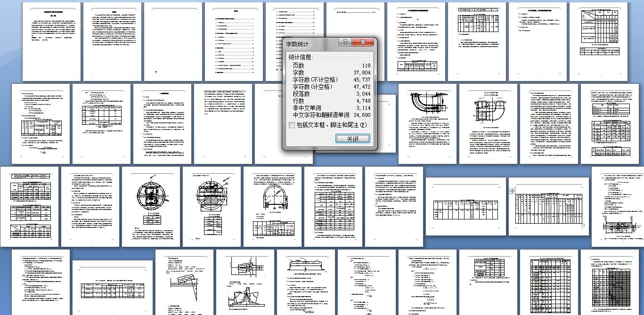
Task: Click the value 34,690
Action: coord(362,115)
